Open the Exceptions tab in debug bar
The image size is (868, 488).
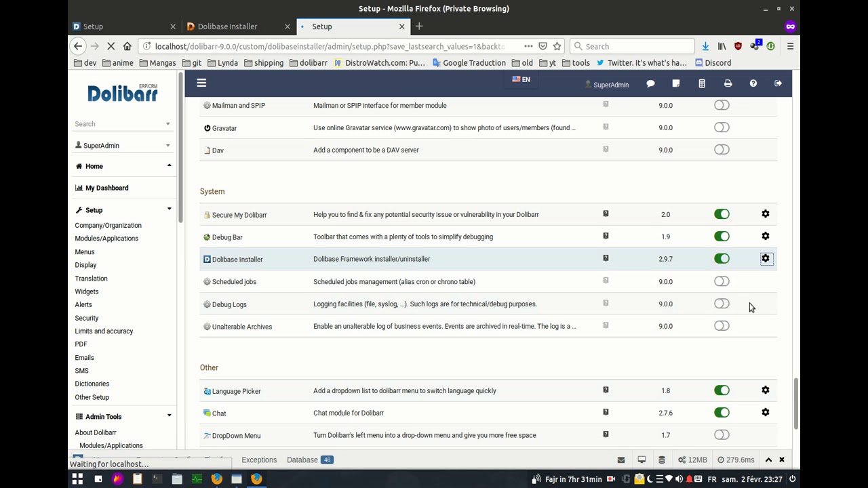(x=259, y=460)
